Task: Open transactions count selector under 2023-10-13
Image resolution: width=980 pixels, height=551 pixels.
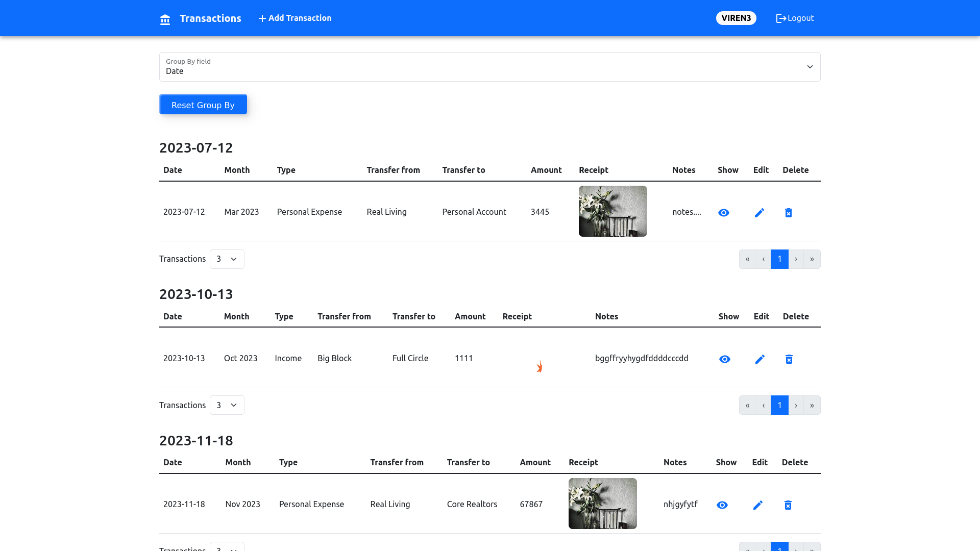Action: 227,405
